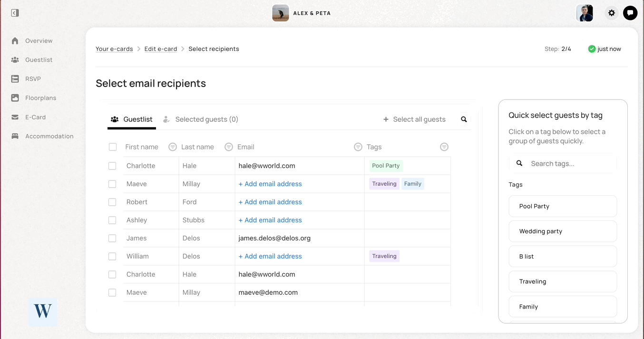The height and width of the screenshot is (339, 644).
Task: Quick select the Wedding party tag
Action: tap(563, 231)
